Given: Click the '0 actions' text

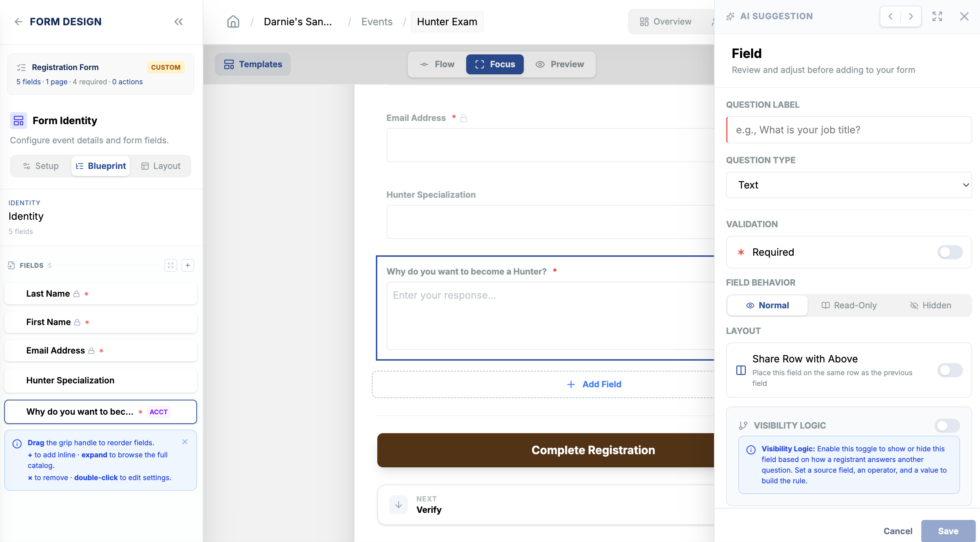Looking at the screenshot, I should [x=127, y=82].
